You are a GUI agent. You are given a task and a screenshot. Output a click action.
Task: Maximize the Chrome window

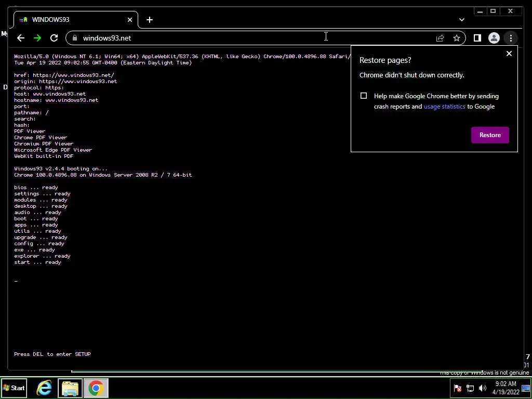point(493,11)
